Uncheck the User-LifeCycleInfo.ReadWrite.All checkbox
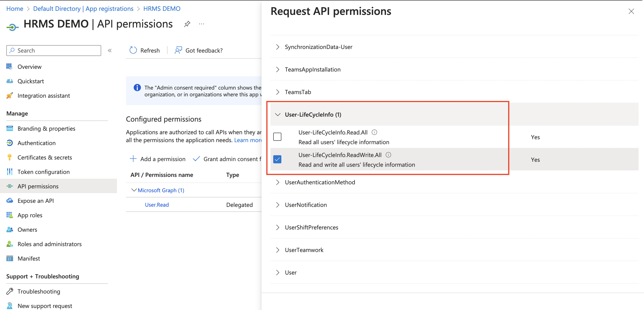This screenshot has height=310, width=644. (277, 159)
